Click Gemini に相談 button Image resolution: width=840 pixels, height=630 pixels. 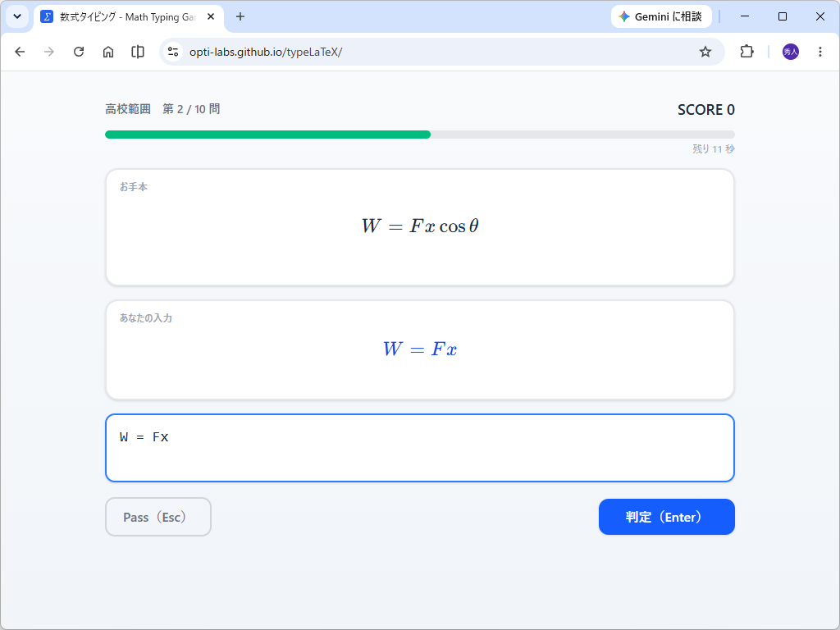point(661,16)
